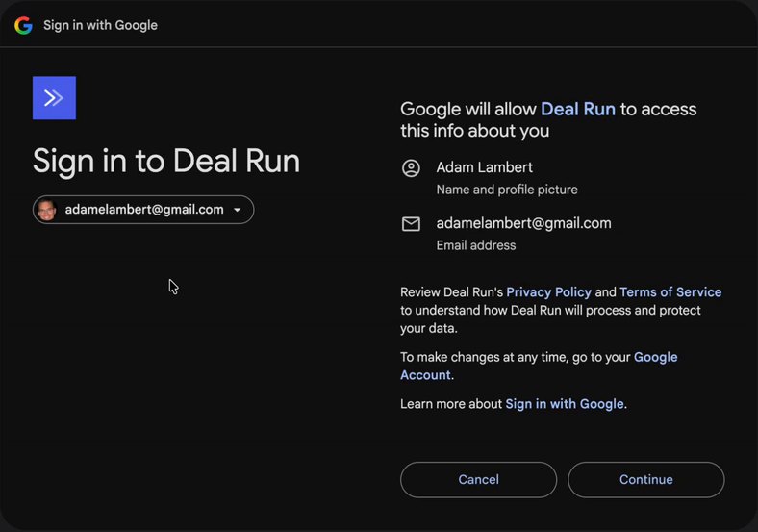Click the Deal Run double-chevron app logo

point(54,98)
